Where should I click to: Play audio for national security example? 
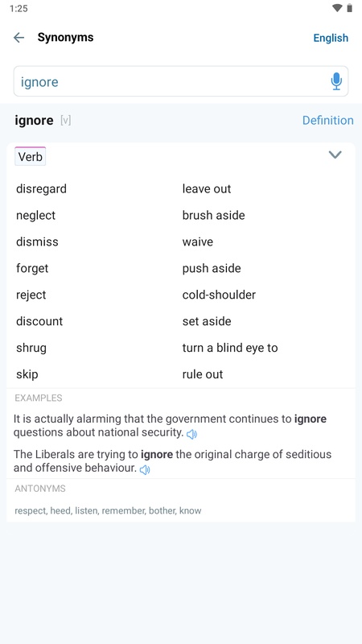click(x=191, y=434)
